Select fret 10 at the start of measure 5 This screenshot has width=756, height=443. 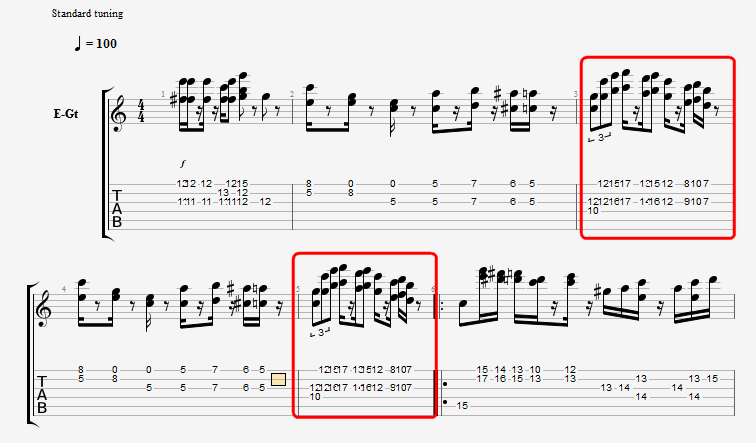tap(315, 397)
